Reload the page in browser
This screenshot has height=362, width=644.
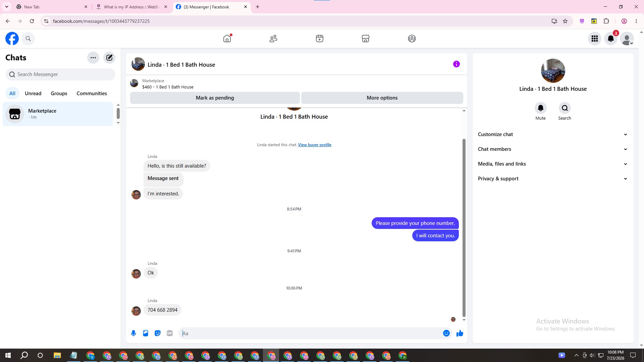[x=32, y=21]
